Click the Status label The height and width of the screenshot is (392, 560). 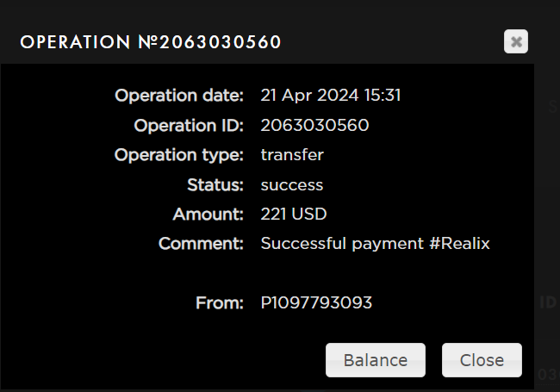[x=215, y=184]
